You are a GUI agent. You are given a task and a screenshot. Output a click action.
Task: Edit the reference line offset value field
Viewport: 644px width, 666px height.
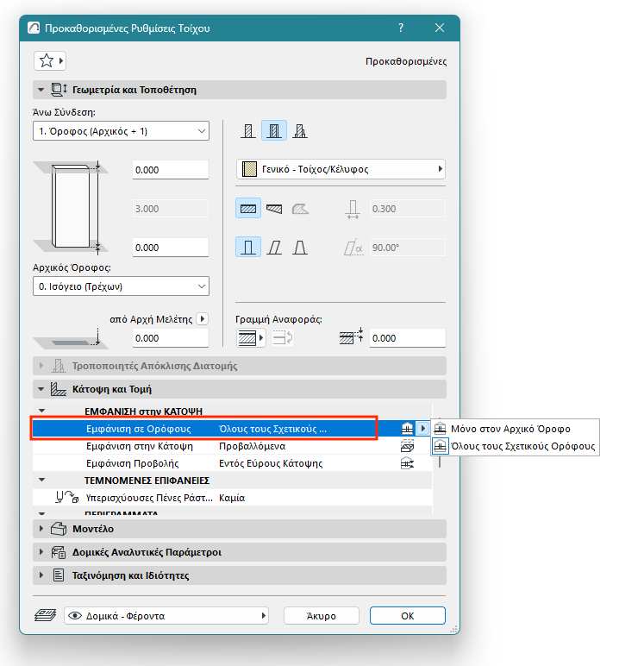tap(408, 338)
